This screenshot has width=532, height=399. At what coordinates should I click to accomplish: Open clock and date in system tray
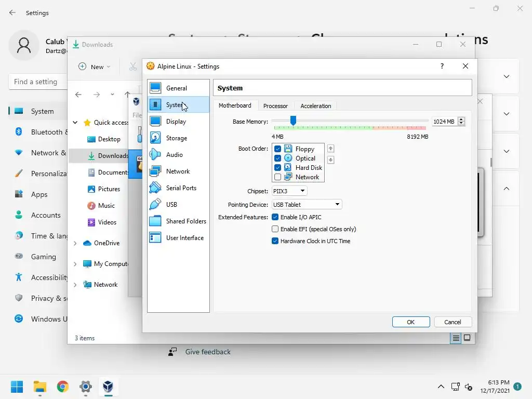(x=495, y=387)
